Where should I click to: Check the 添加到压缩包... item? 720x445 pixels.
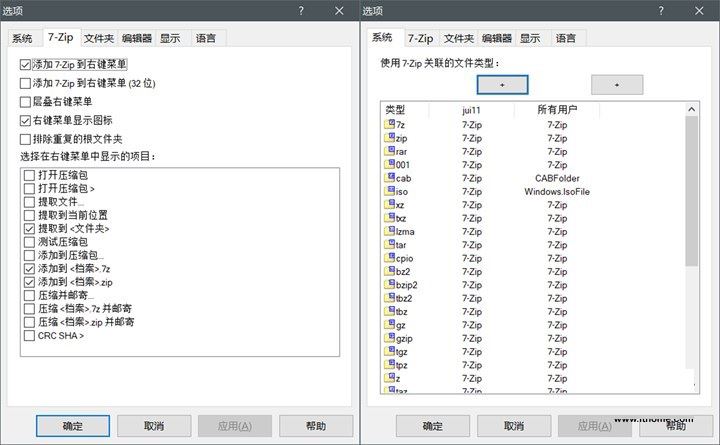pyautogui.click(x=29, y=255)
